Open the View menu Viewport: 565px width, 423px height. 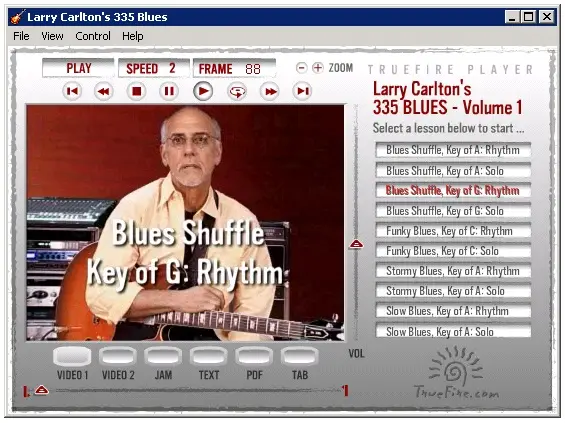click(52, 36)
